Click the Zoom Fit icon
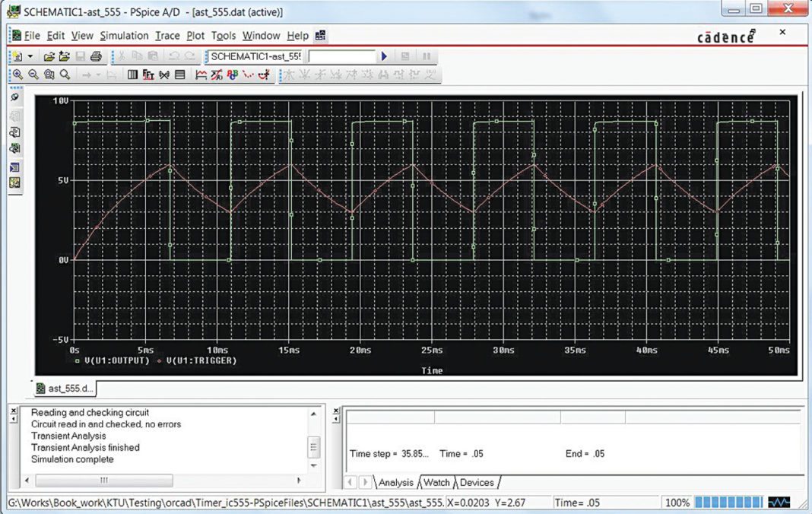This screenshot has width=812, height=514. (x=65, y=74)
